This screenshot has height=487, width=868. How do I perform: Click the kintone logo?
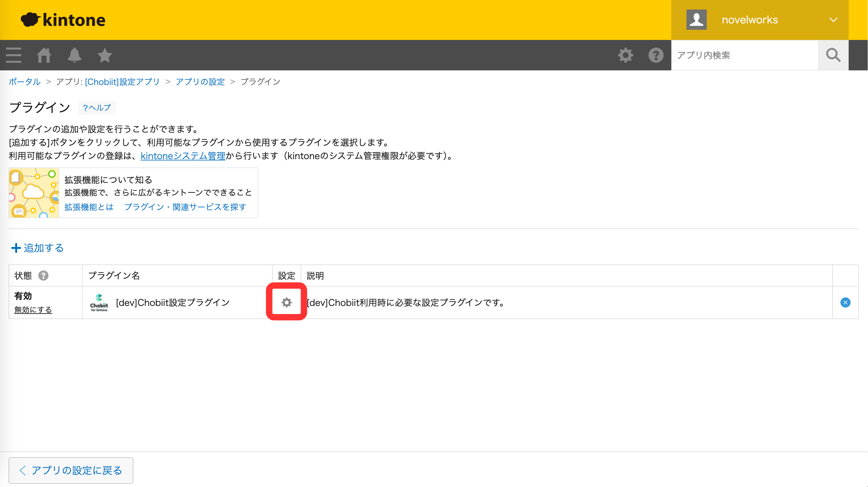coord(63,20)
